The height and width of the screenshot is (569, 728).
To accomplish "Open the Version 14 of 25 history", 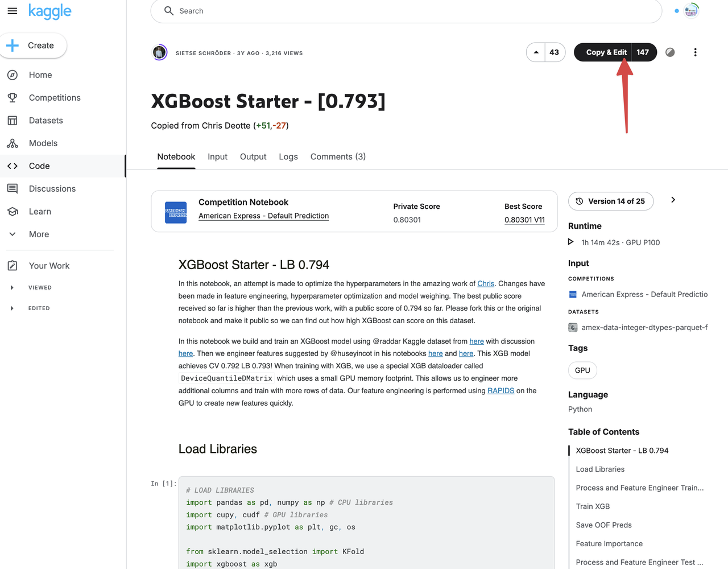I will [611, 201].
